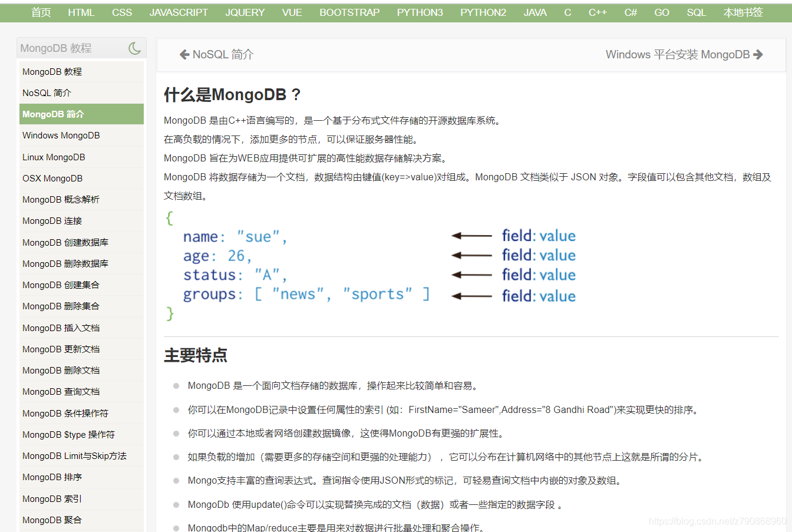Click the right arrow after Windows 平台安装 MongoDB

[758, 55]
